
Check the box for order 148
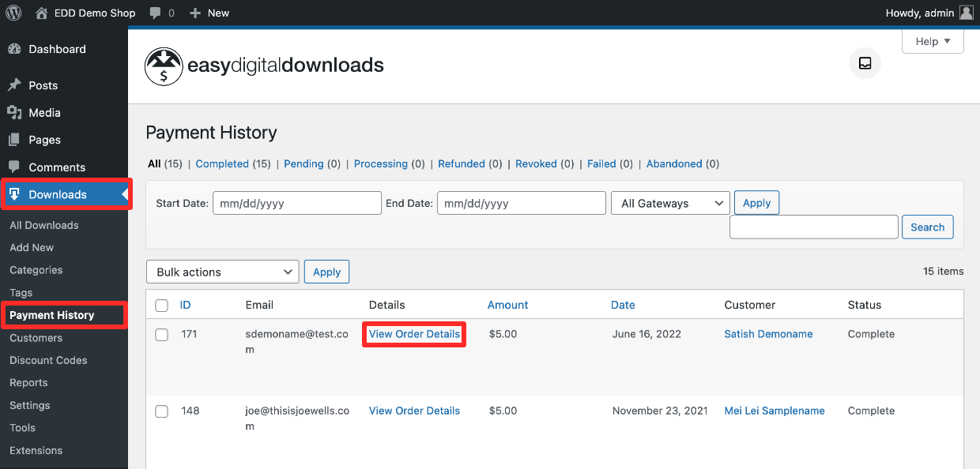(162, 411)
